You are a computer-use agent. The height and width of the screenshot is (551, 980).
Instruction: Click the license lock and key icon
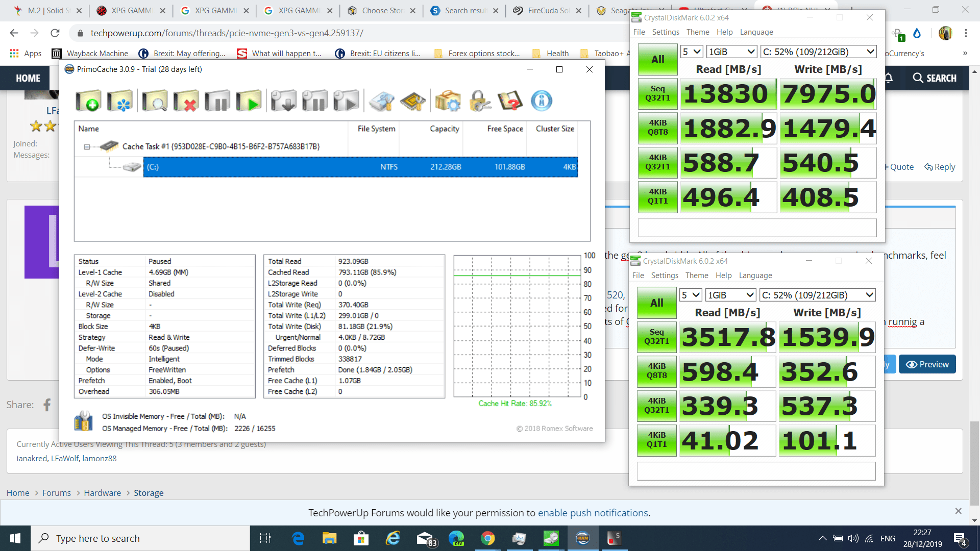[479, 101]
